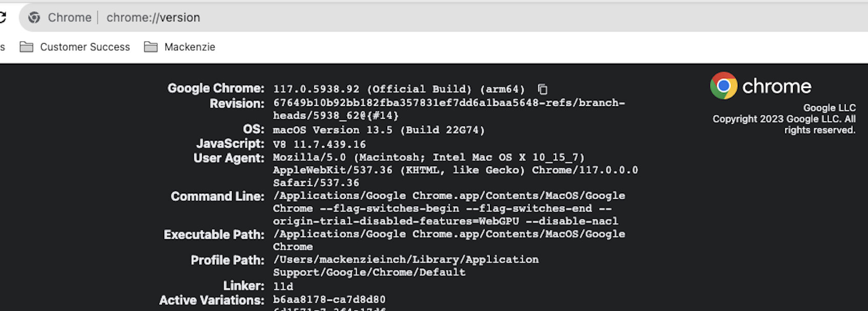The image size is (868, 311).
Task: Select the version text 117.0.5938.92
Action: coord(316,89)
